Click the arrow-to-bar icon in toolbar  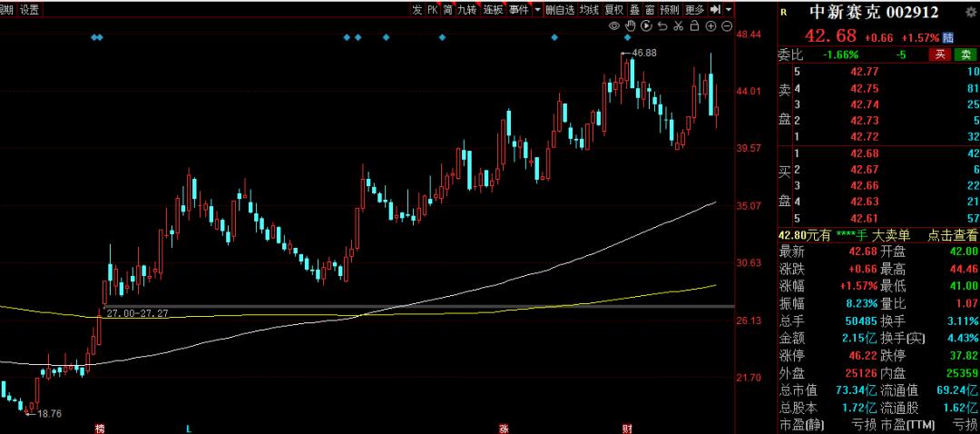tap(715, 9)
